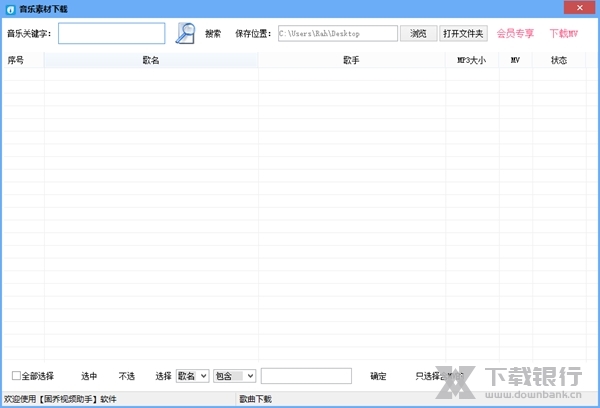Click the 状态 column header
This screenshot has height=408, width=600.
559,60
